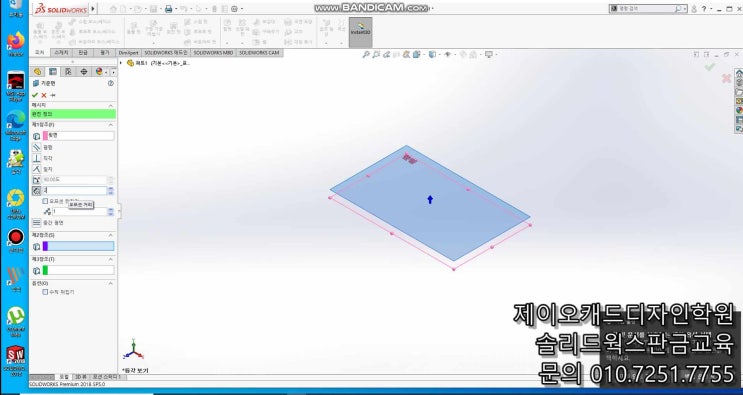Expand the SOLIDWORKS menu arrow beside the logo
The height and width of the screenshot is (395, 743).
pyautogui.click(x=93, y=8)
